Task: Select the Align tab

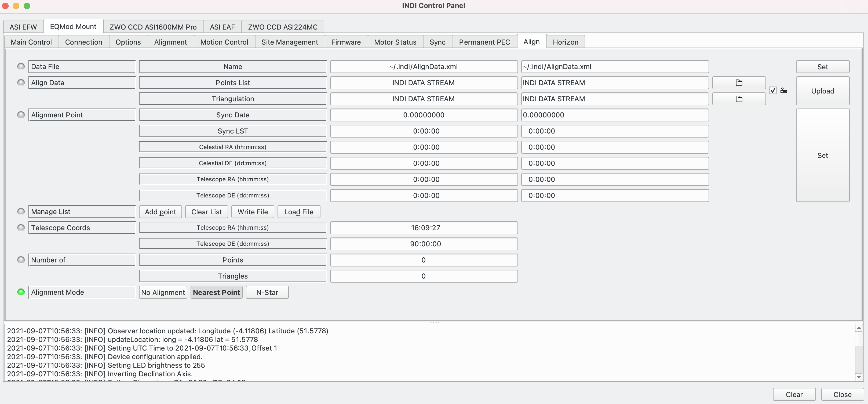Action: [531, 41]
